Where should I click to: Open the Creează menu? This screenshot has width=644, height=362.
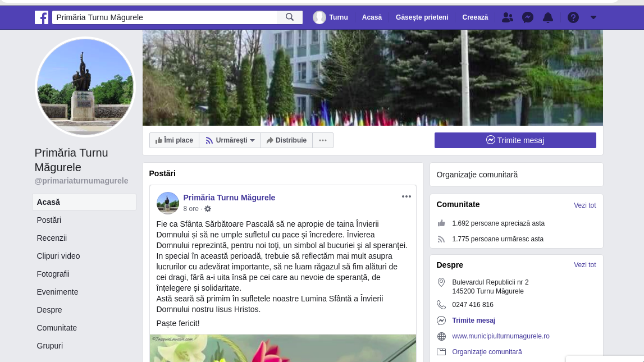tap(475, 17)
